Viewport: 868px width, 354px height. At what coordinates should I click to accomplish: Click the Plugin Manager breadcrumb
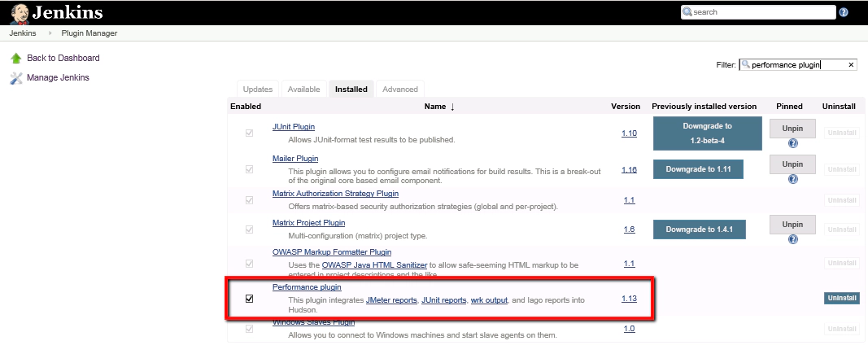coord(89,33)
